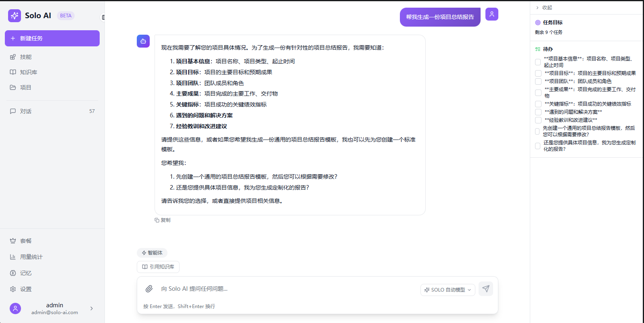Click the bot avatar icon beside the response

pyautogui.click(x=143, y=41)
